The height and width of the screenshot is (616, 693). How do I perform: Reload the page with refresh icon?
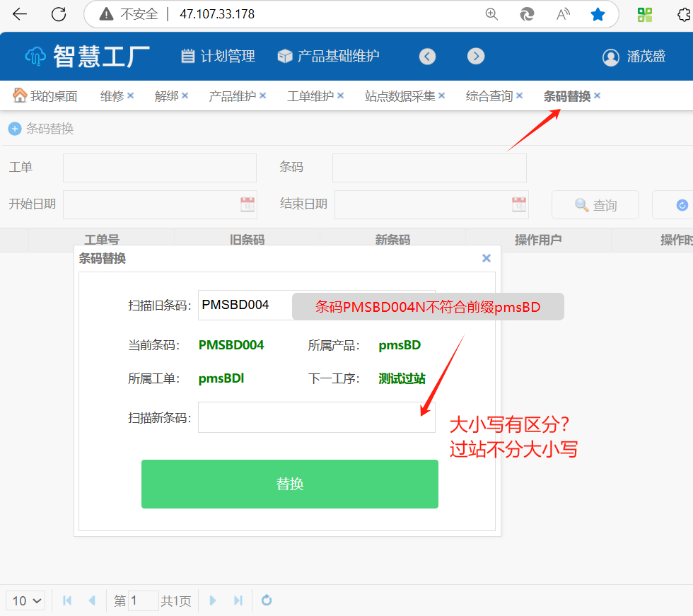click(x=59, y=14)
